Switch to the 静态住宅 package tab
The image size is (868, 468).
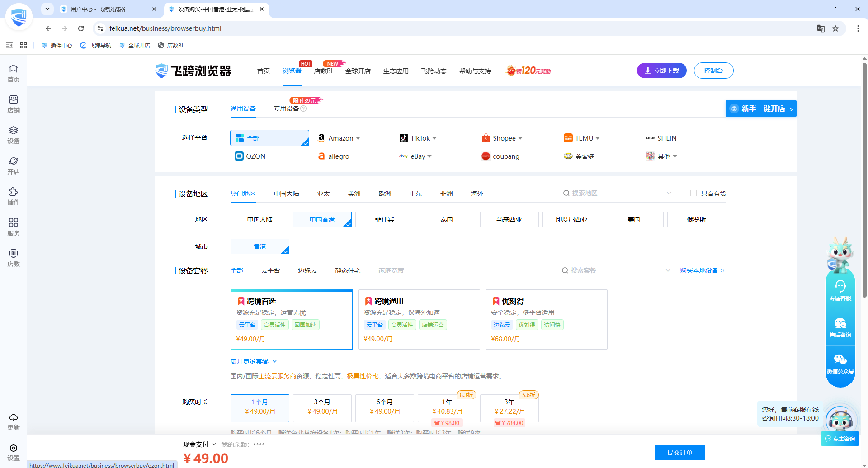pyautogui.click(x=348, y=270)
